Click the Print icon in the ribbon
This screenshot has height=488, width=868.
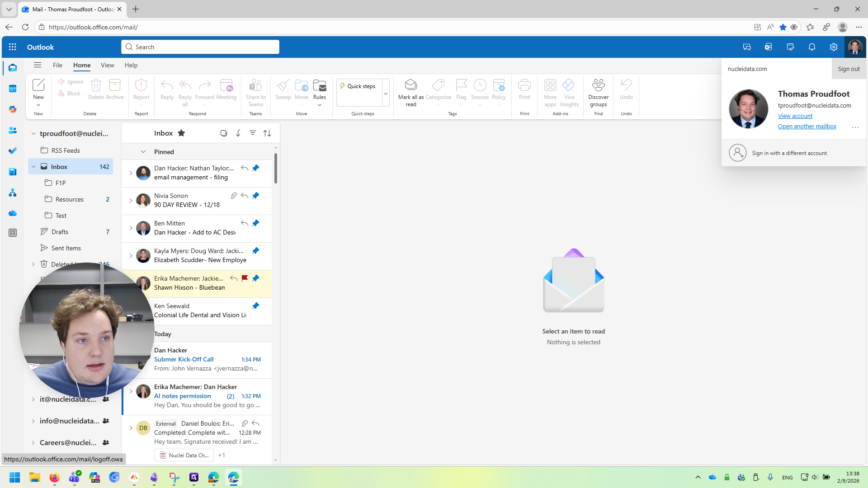[x=524, y=85]
